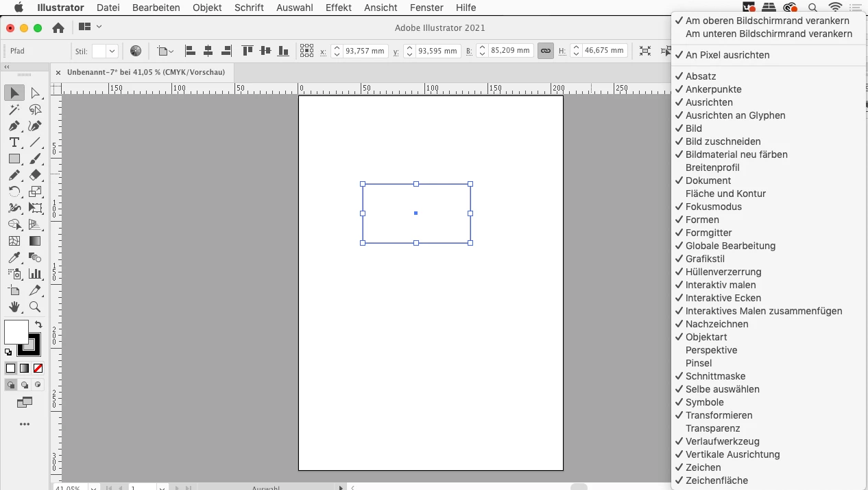This screenshot has width=868, height=490.
Task: Select the Mesh tool
Action: (x=14, y=241)
